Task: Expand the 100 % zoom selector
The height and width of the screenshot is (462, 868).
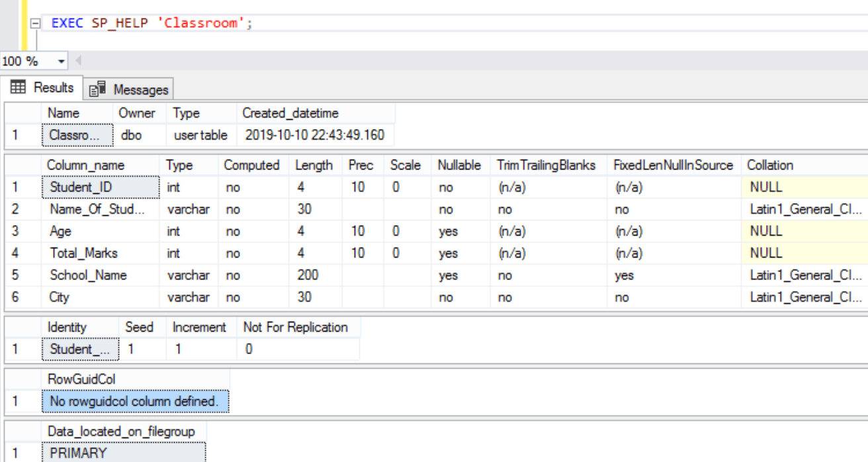Action: [x=33, y=60]
